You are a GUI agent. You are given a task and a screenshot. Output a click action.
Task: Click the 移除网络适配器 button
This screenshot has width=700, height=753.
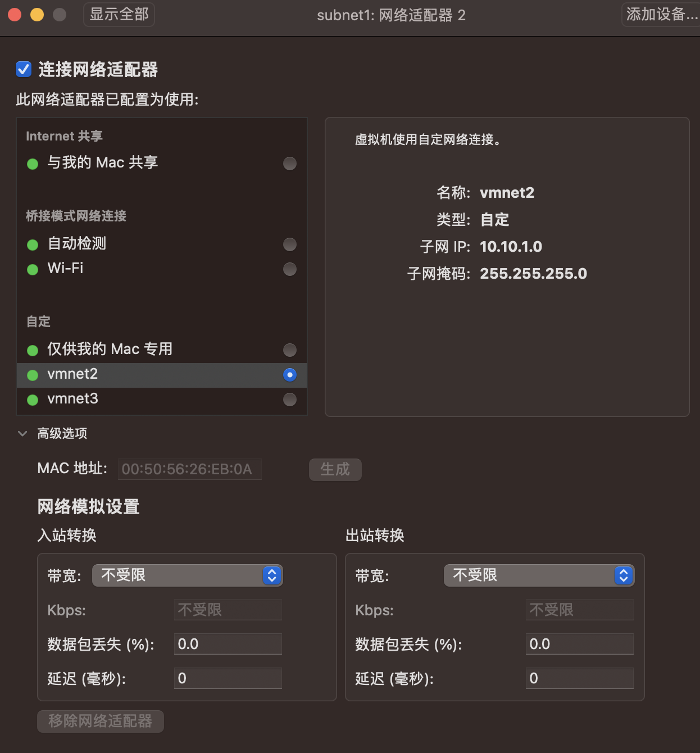click(100, 721)
